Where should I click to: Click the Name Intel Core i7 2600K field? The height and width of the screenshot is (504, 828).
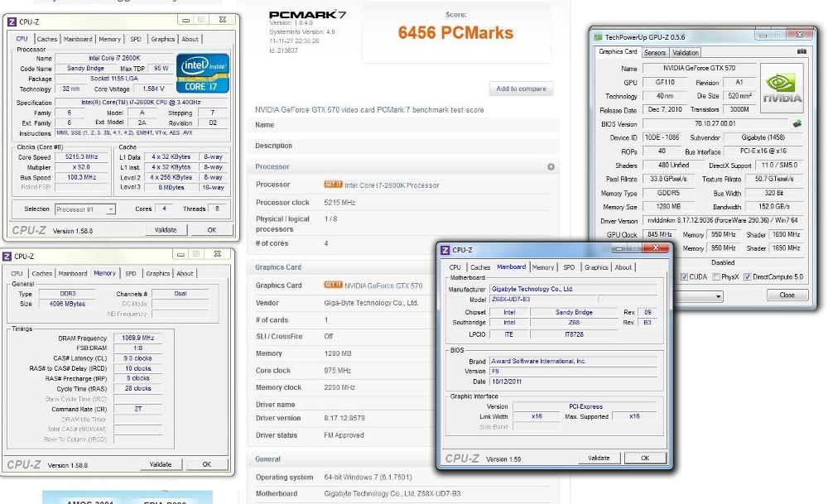[114, 58]
